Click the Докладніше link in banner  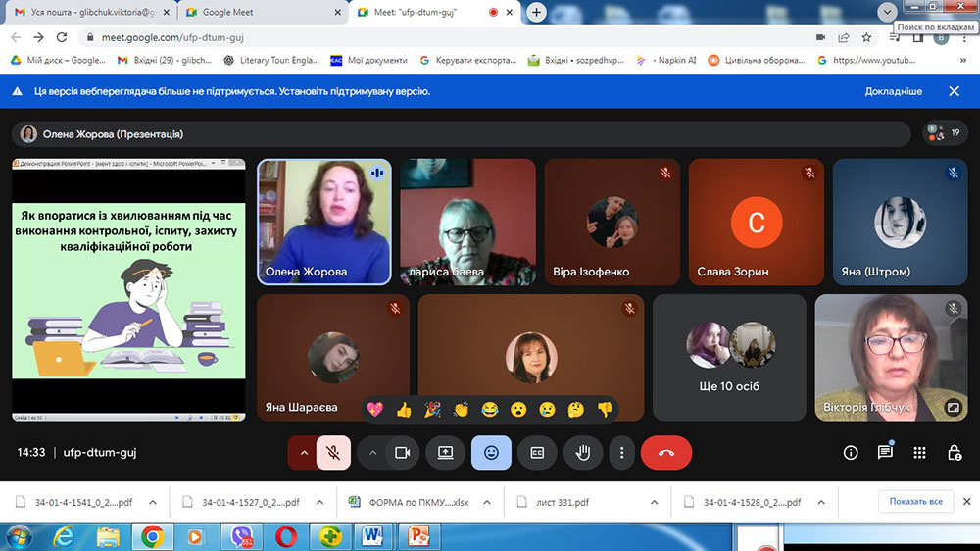[893, 91]
